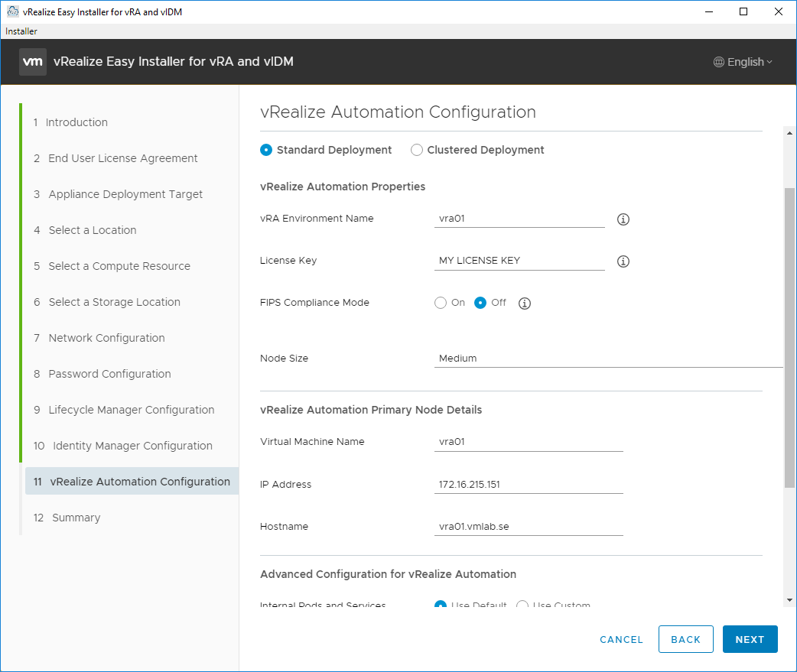Click the Virtual Machine Name field

(x=529, y=442)
